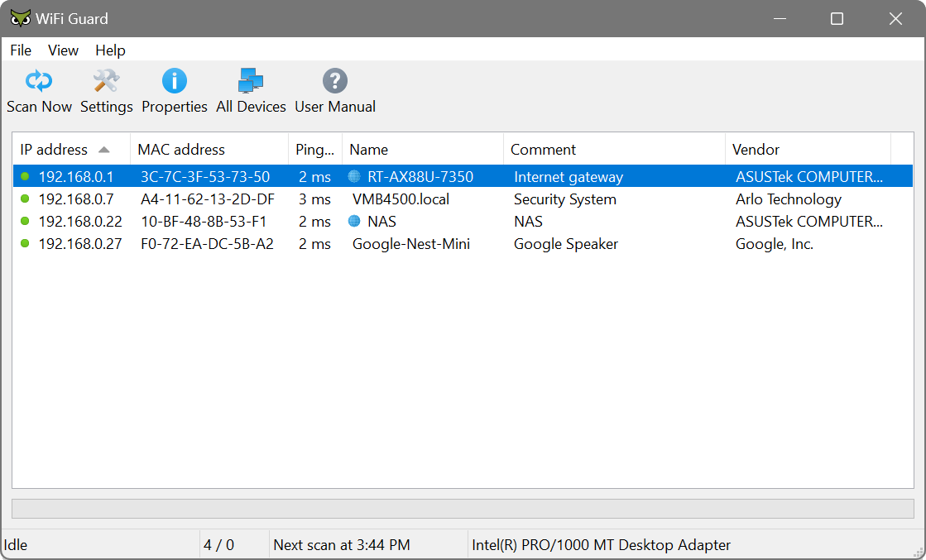Click the globe icon beside NAS name
Viewport: 926px width, 560px height.
(x=354, y=222)
